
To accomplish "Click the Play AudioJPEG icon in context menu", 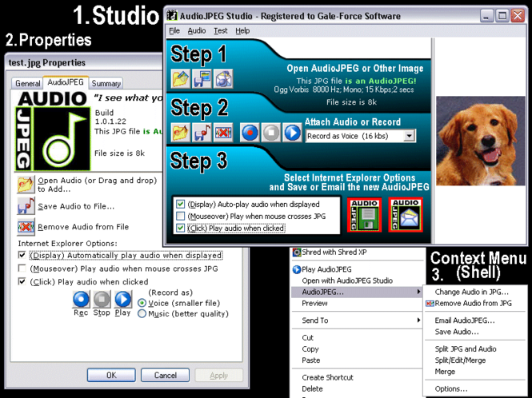I will 297,269.
